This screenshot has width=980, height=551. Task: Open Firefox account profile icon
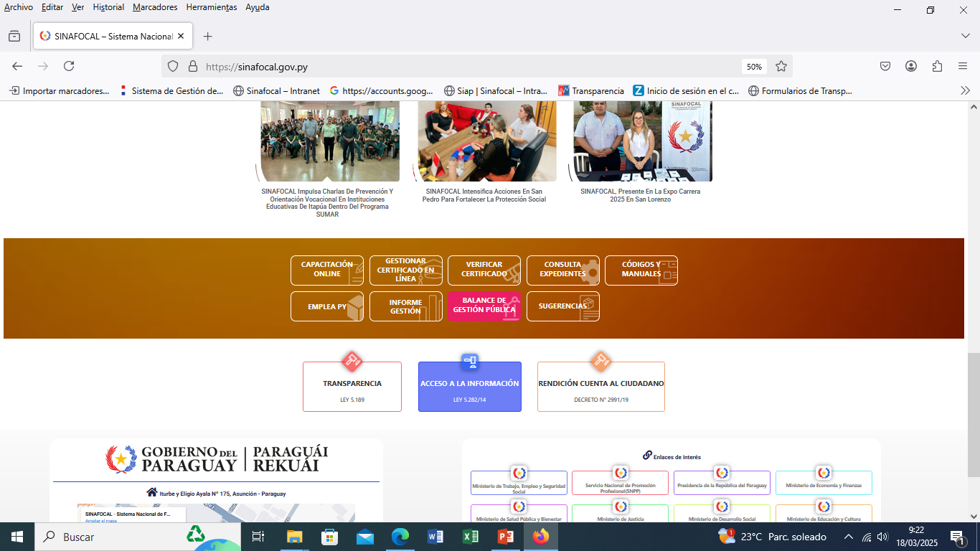[911, 66]
